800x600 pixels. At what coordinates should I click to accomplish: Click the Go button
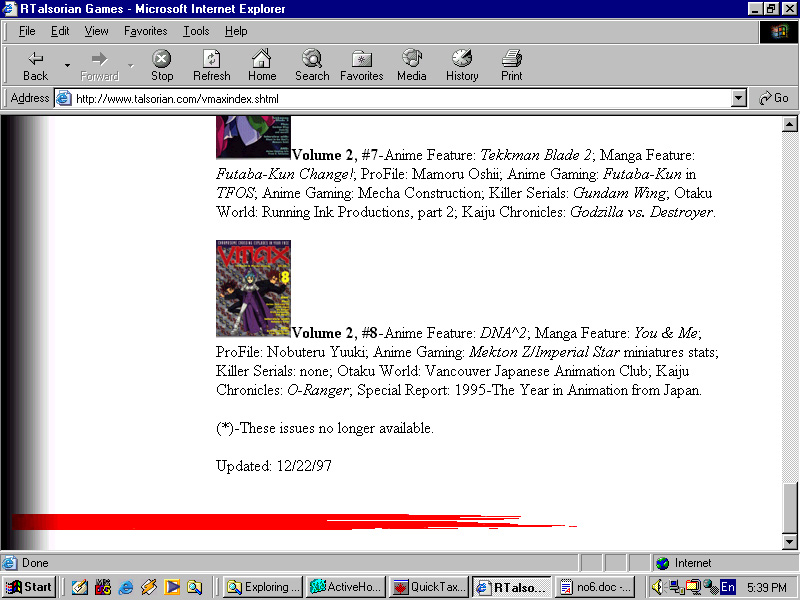point(774,98)
